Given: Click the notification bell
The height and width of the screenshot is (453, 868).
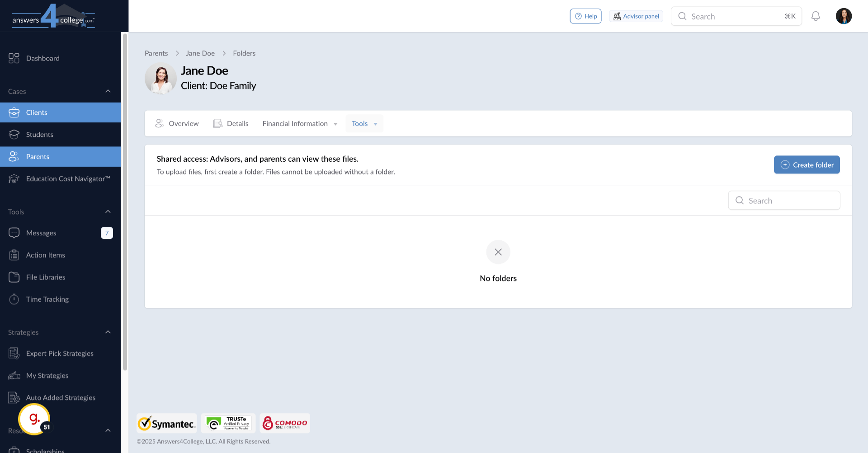Looking at the screenshot, I should pos(816,16).
